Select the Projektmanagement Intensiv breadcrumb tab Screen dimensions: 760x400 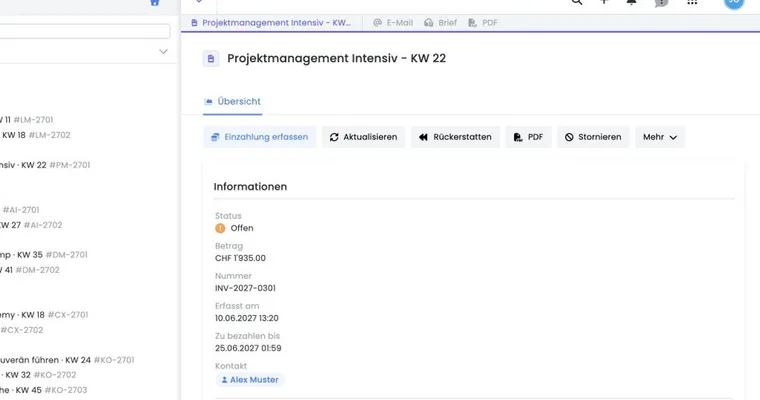pyautogui.click(x=271, y=23)
